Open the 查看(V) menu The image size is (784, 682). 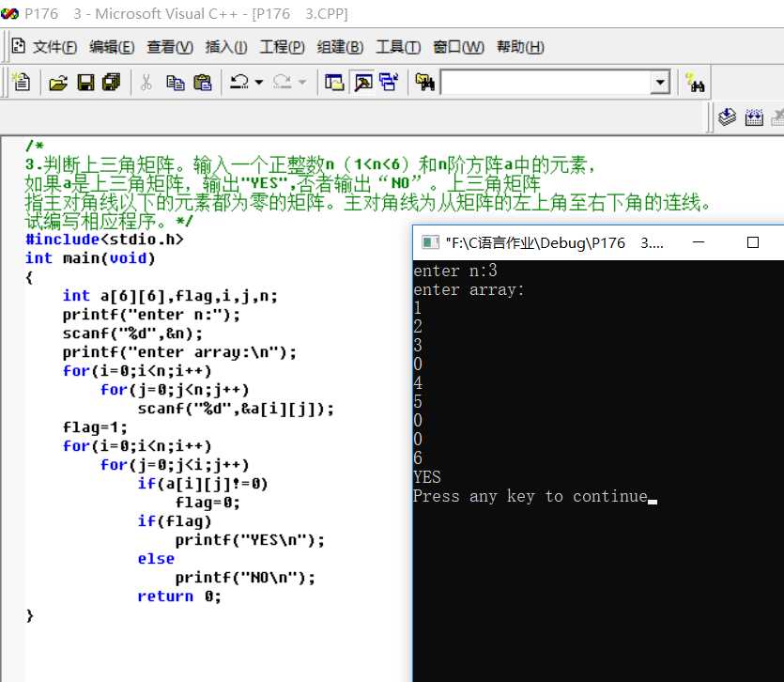pyautogui.click(x=170, y=47)
